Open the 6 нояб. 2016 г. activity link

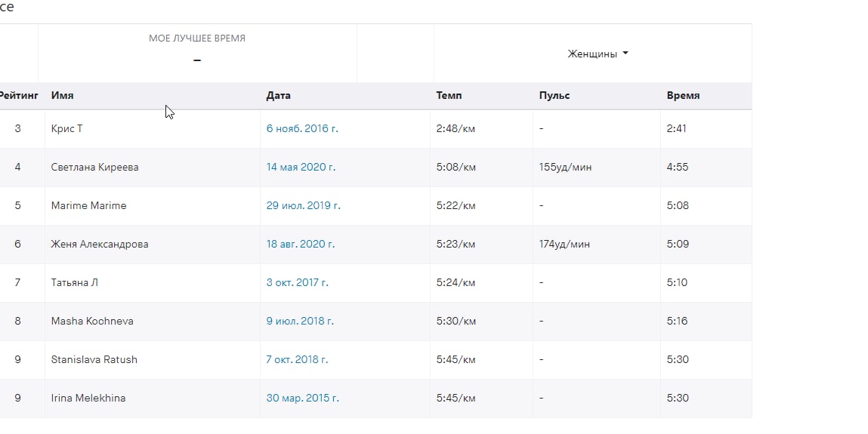pos(302,128)
